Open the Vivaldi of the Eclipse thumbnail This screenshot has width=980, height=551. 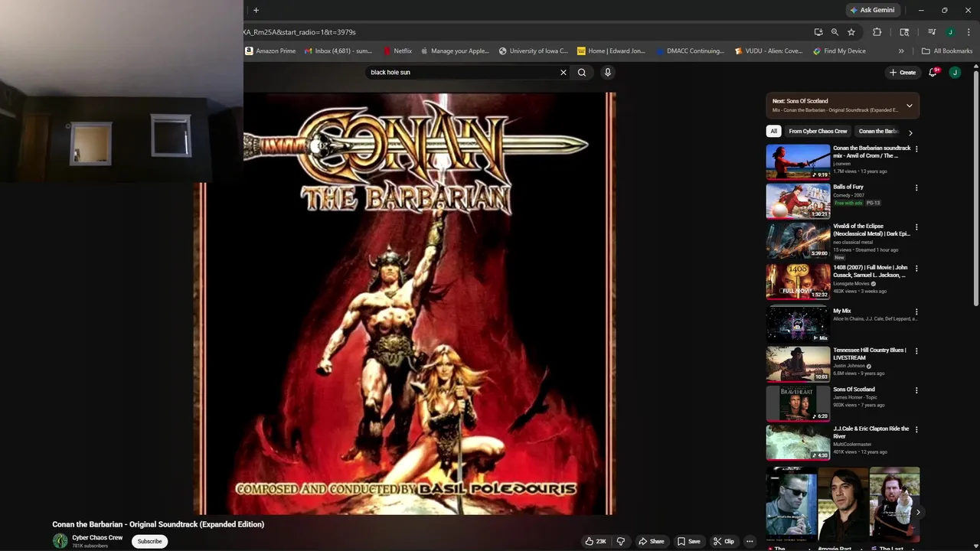tap(798, 240)
